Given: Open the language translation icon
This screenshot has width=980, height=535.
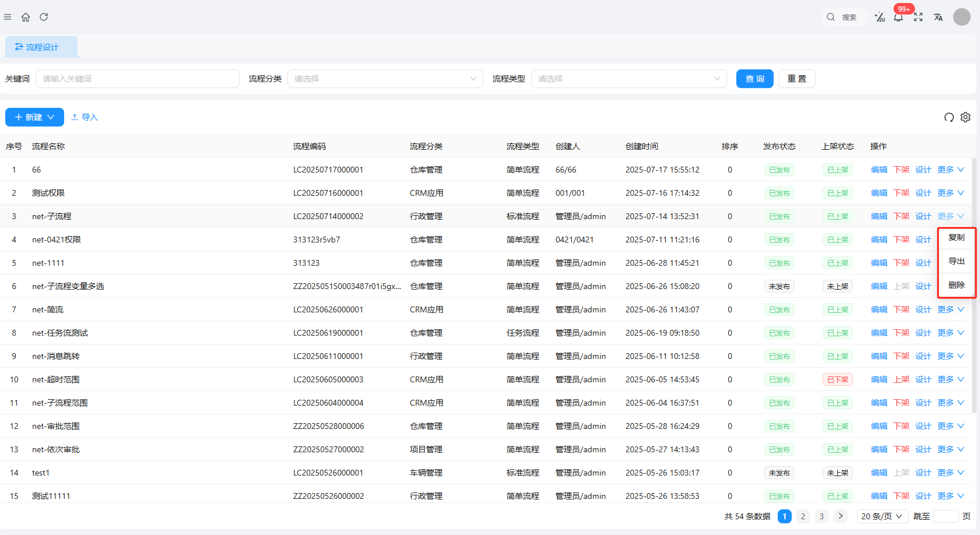Looking at the screenshot, I should point(938,17).
